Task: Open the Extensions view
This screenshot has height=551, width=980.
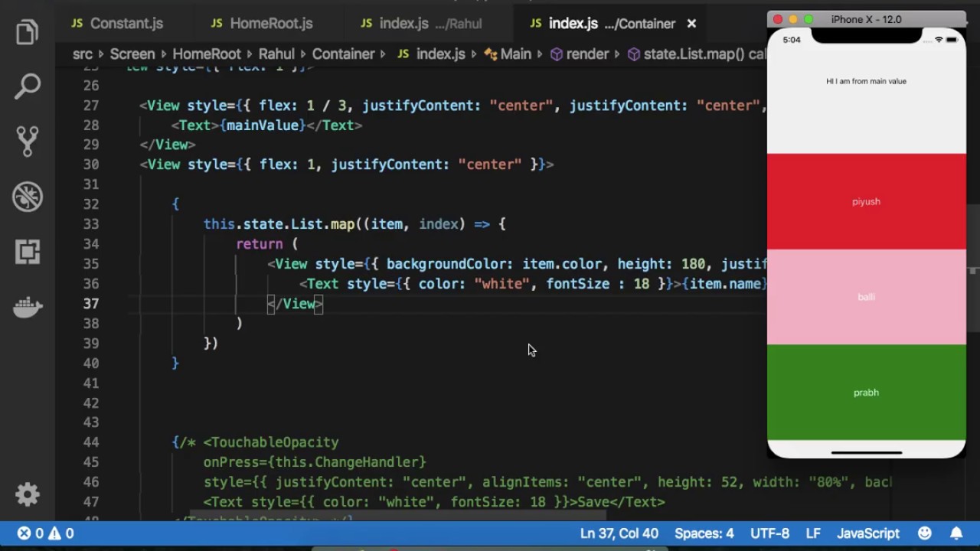Action: [x=28, y=252]
